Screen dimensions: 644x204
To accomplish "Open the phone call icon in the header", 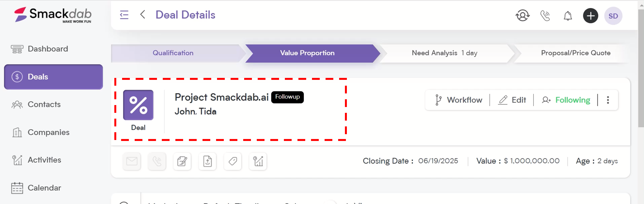I will [545, 16].
